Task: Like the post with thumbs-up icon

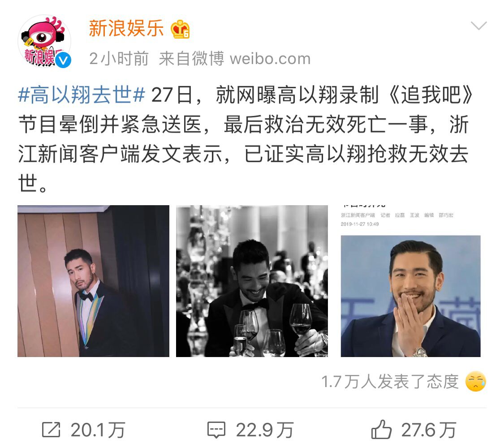Action: [x=381, y=429]
